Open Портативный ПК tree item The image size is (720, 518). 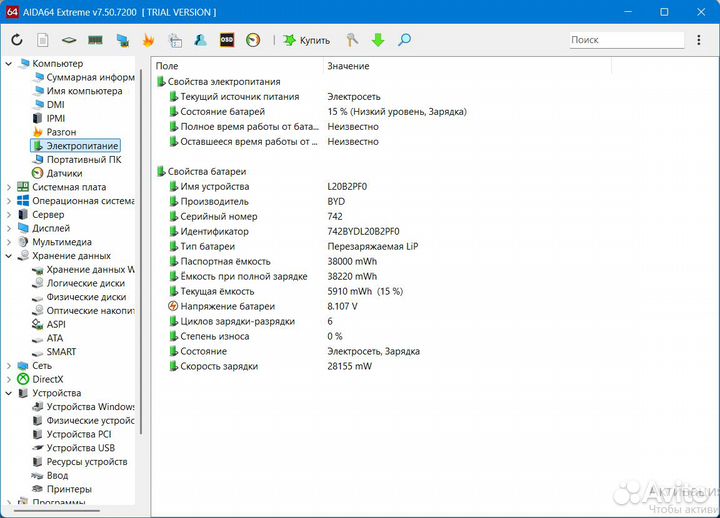pos(77,160)
